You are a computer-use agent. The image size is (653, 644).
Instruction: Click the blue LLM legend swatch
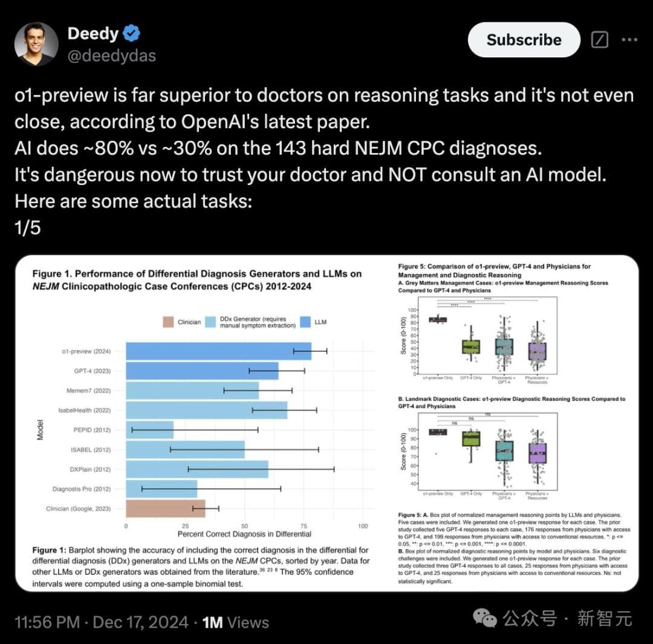click(x=305, y=322)
